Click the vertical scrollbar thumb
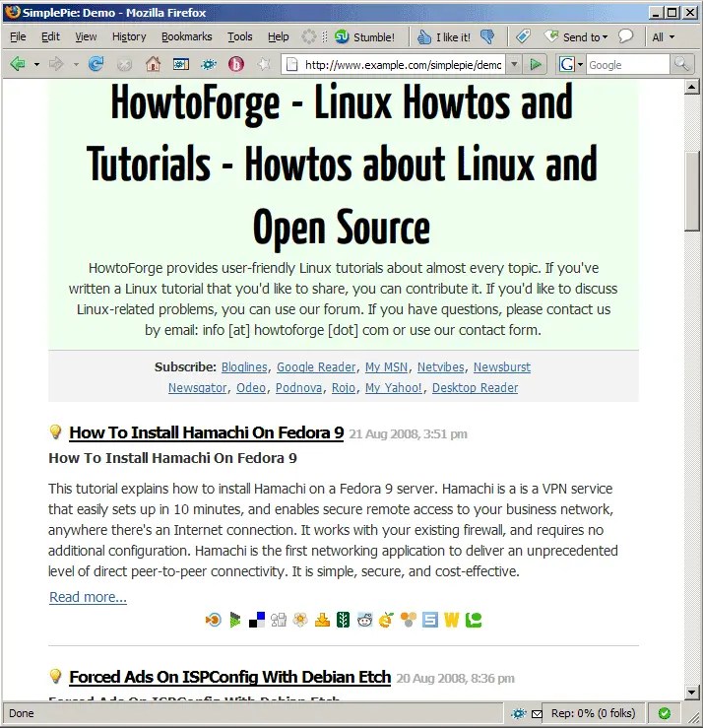The height and width of the screenshot is (728, 703). point(692,191)
